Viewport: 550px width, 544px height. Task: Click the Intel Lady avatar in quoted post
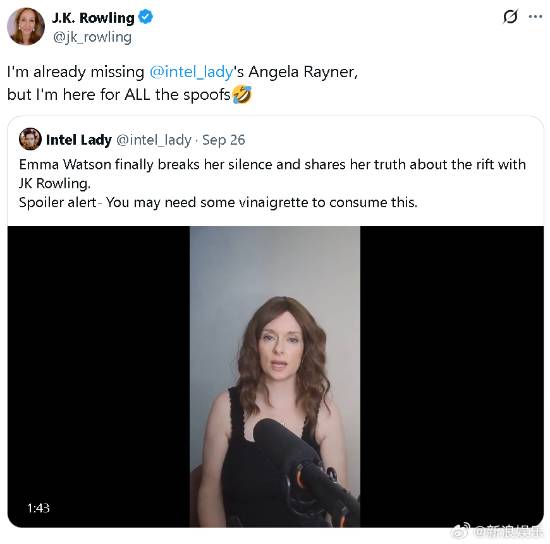coord(30,139)
